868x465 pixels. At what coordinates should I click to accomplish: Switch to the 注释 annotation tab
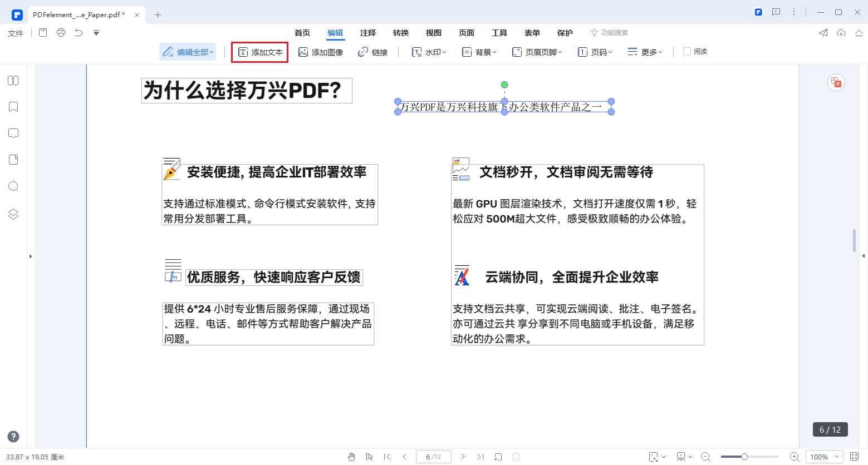pyautogui.click(x=367, y=33)
